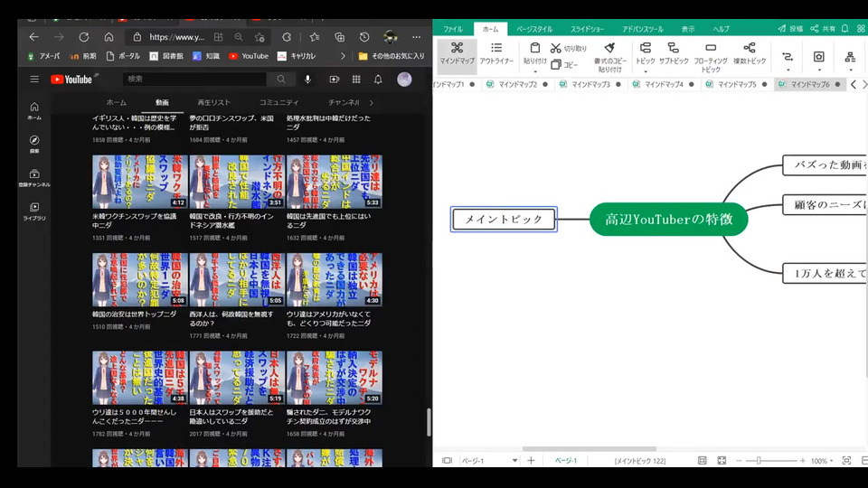This screenshot has height=488, width=868.
Task: Click in the YouTube 検索 search field
Action: [195, 80]
